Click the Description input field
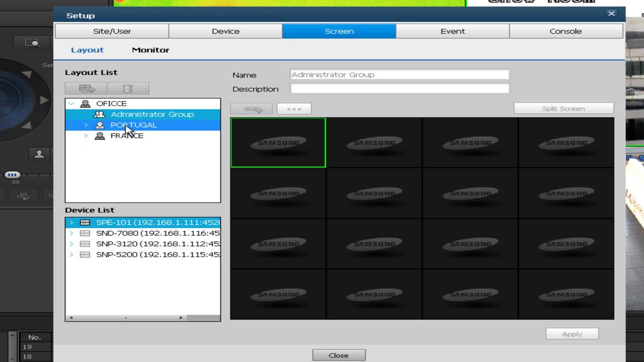The width and height of the screenshot is (644, 362). [x=400, y=88]
